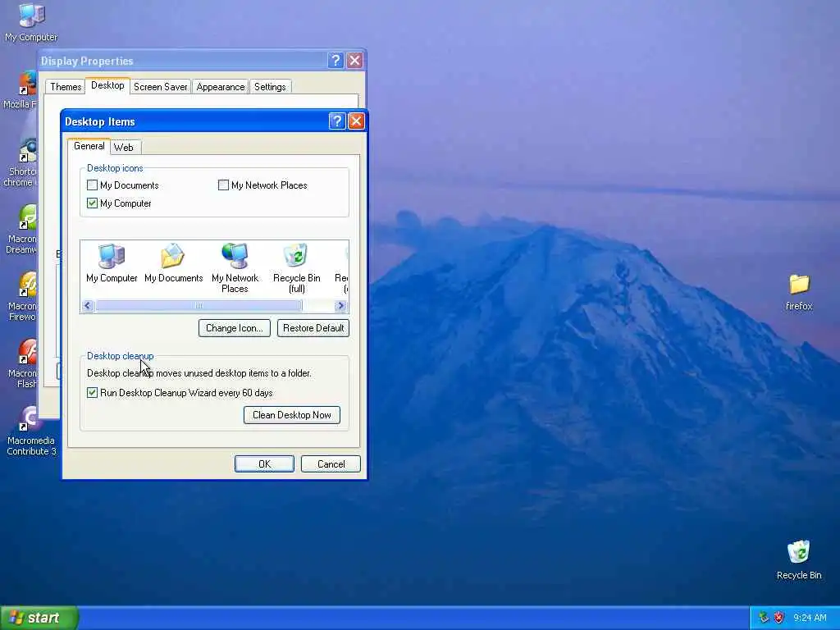The image size is (840, 630).
Task: Select My Computer icon in icon list
Action: pos(112,263)
